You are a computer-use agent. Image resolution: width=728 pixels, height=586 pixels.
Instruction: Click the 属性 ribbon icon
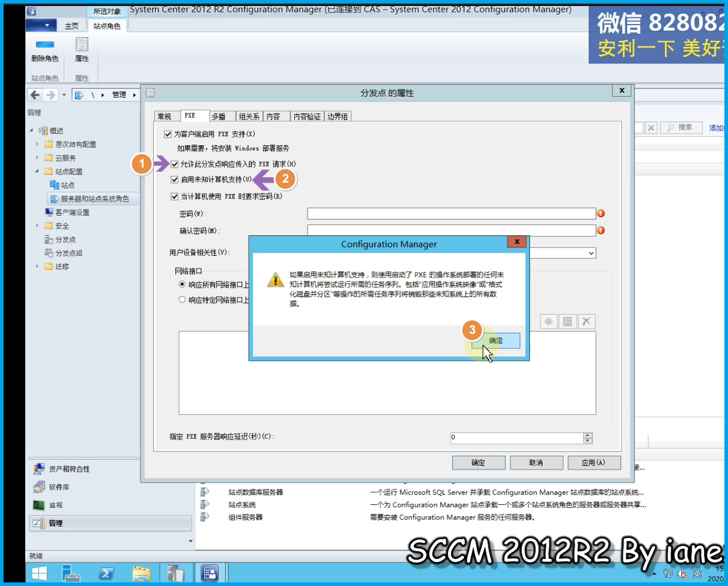click(x=82, y=44)
